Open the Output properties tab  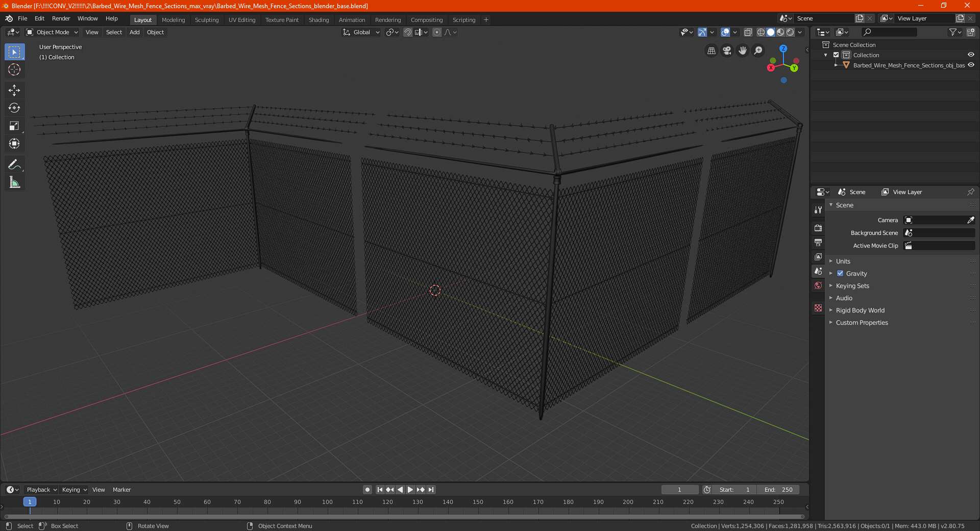pos(818,242)
